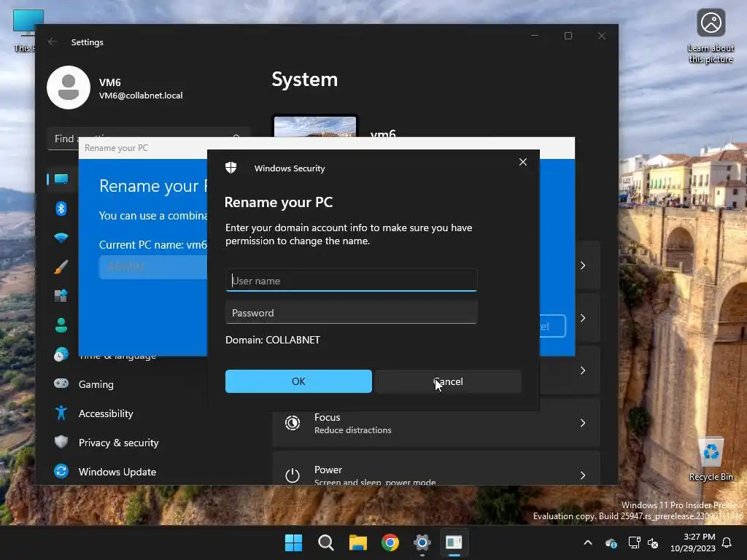
Task: Open Windows Update sync icon
Action: point(61,472)
